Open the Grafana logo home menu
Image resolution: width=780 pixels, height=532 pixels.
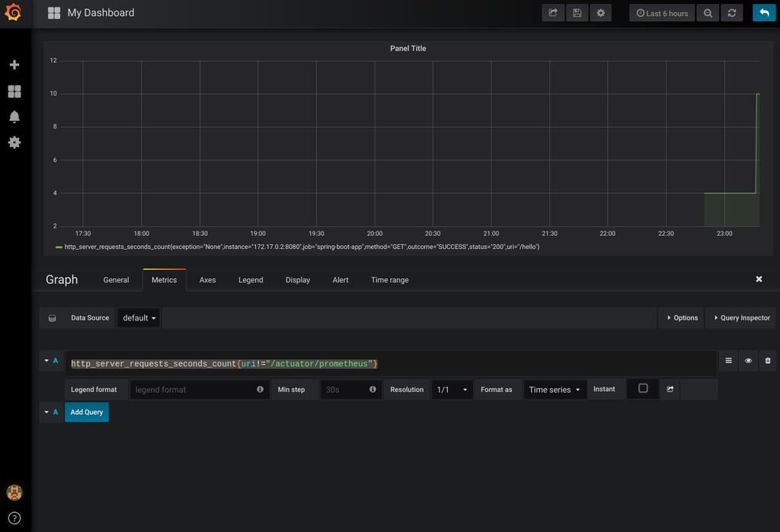pos(14,12)
